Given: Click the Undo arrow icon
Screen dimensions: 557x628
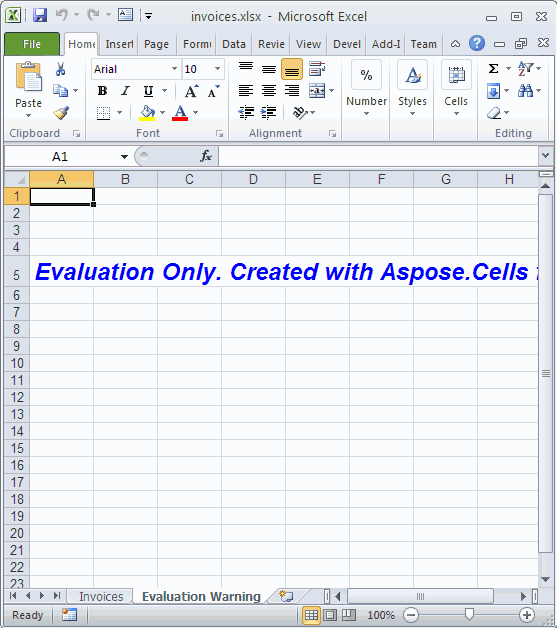Looking at the screenshot, I should [61, 15].
